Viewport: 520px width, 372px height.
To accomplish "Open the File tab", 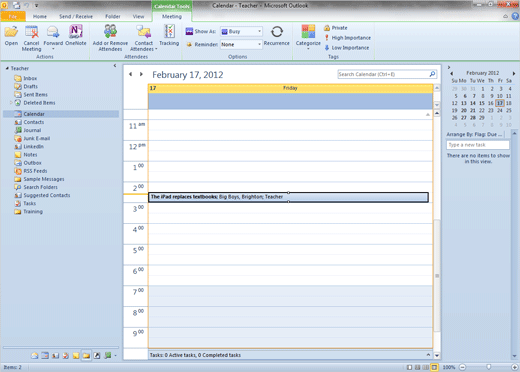I will 13,16.
